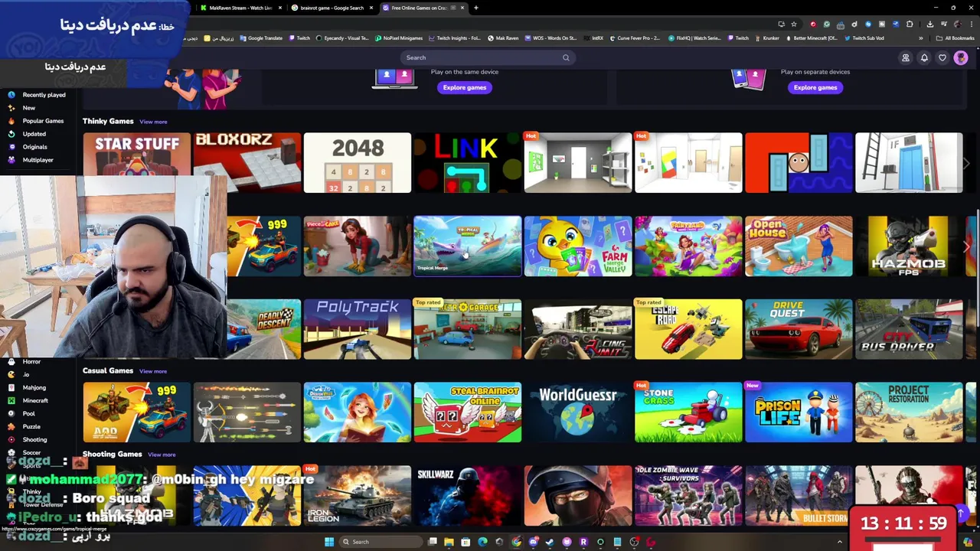980x551 pixels.
Task: Open the Link puzzle game thumbnail
Action: pos(468,163)
